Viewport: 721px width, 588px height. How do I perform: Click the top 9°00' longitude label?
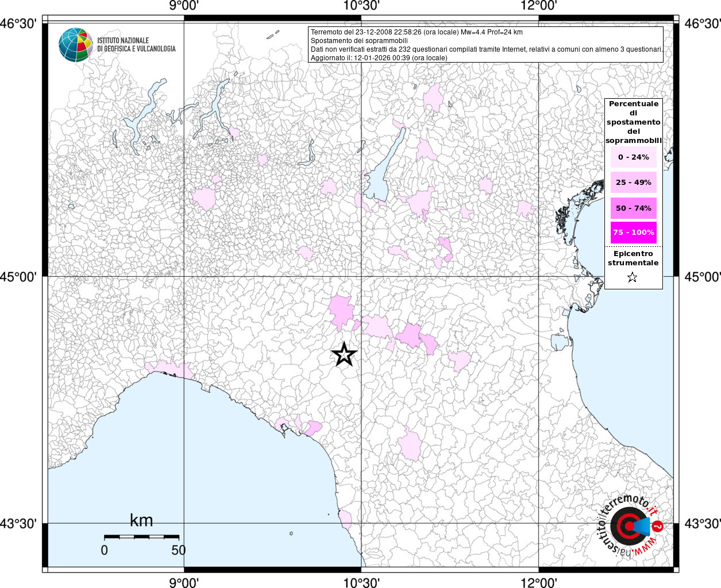[184, 6]
